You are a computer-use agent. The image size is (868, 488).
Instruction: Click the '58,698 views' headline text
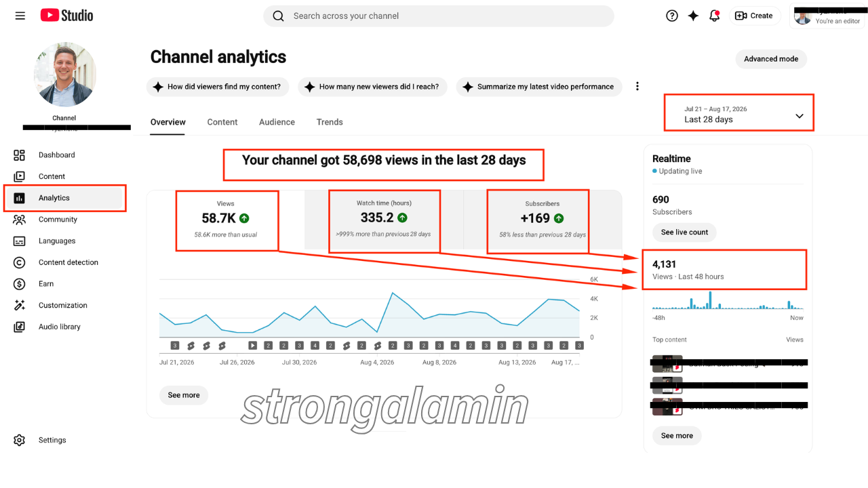coord(384,161)
